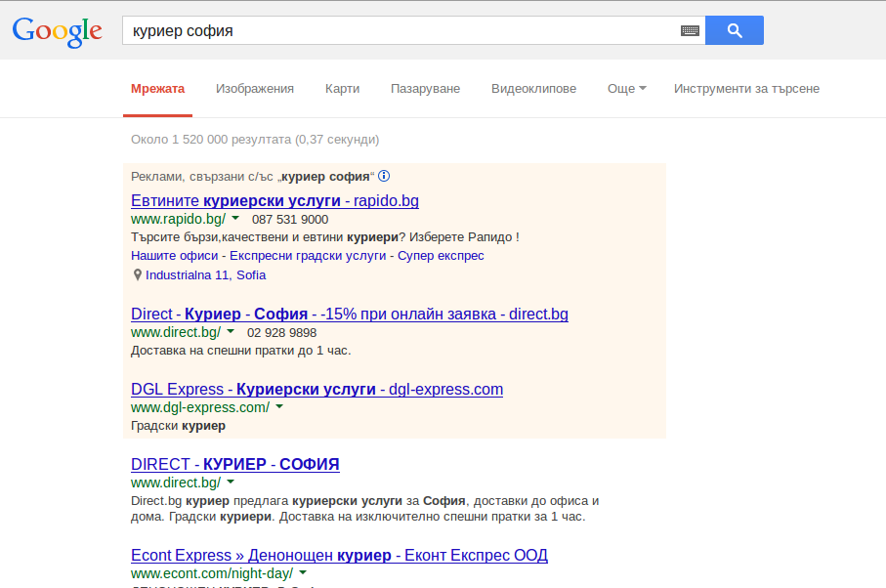
Task: Click the 'Доставка на спешни пратки до 1 час.' text
Action: point(240,351)
